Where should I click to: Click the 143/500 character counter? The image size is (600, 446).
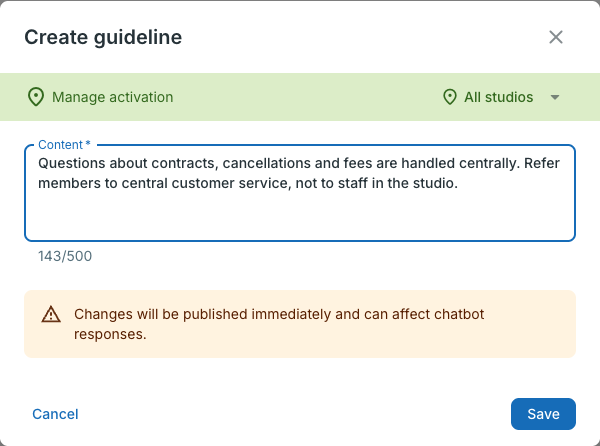click(65, 256)
